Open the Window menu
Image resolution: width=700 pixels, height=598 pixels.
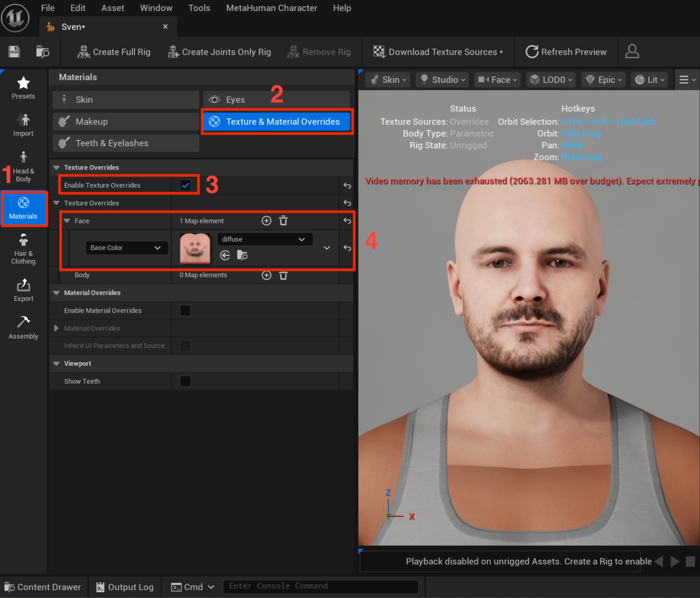[x=156, y=8]
